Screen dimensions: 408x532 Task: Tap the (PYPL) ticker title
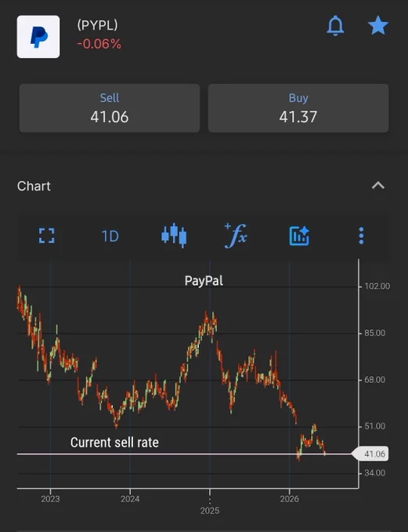tap(98, 25)
